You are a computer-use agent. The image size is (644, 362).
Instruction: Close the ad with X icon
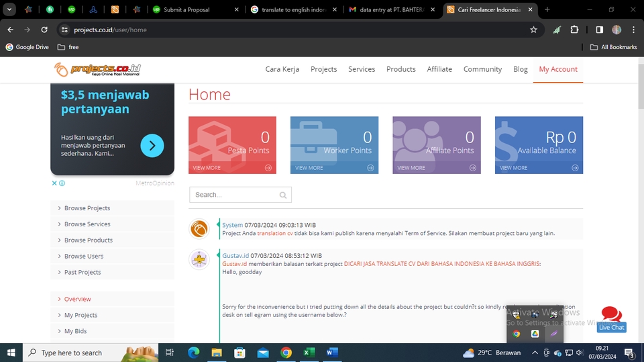coord(54,183)
